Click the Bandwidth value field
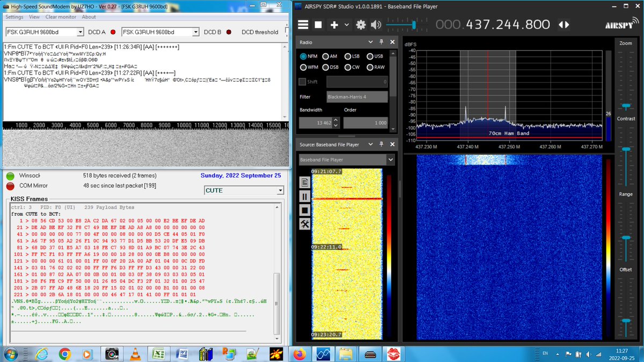The height and width of the screenshot is (362, 644). pos(316,123)
